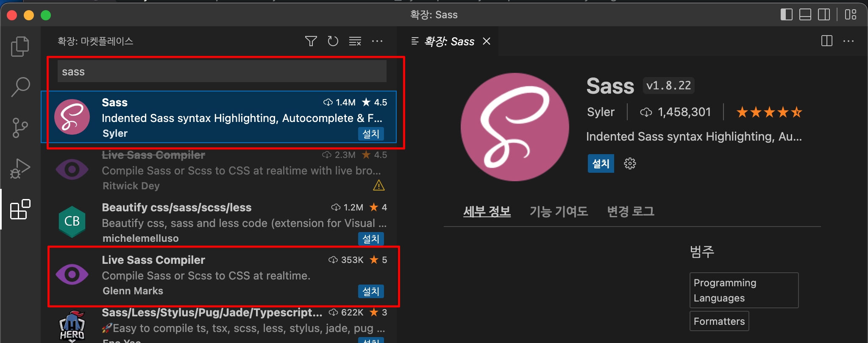The height and width of the screenshot is (343, 868).
Task: Click the CB Beautify extension icon
Action: [x=72, y=221]
